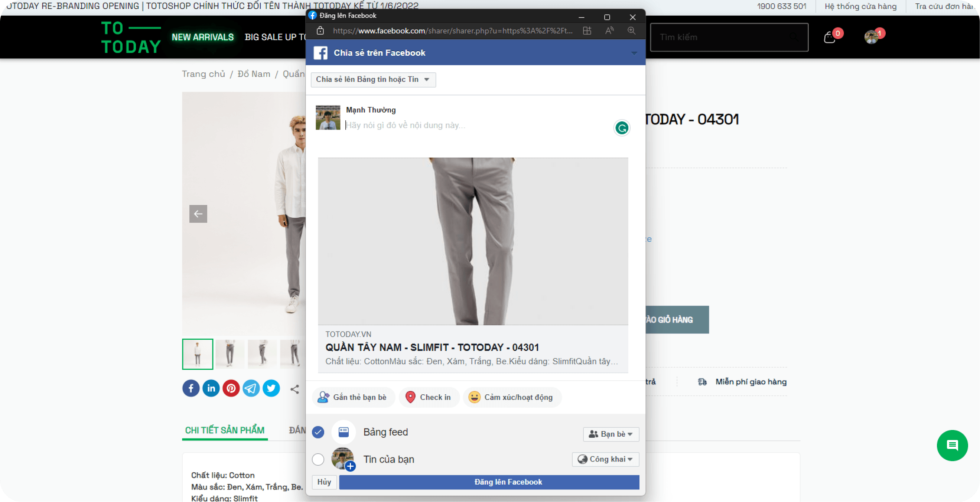Switch to CHI TIẾT SẢN PHẨM tab
Screen dimensions: 980x502
(x=225, y=430)
